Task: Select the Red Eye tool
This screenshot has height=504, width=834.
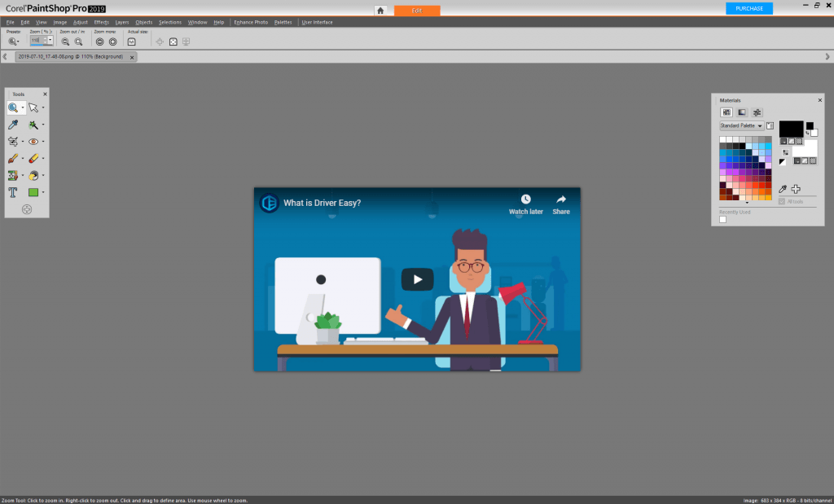Action: tap(33, 142)
